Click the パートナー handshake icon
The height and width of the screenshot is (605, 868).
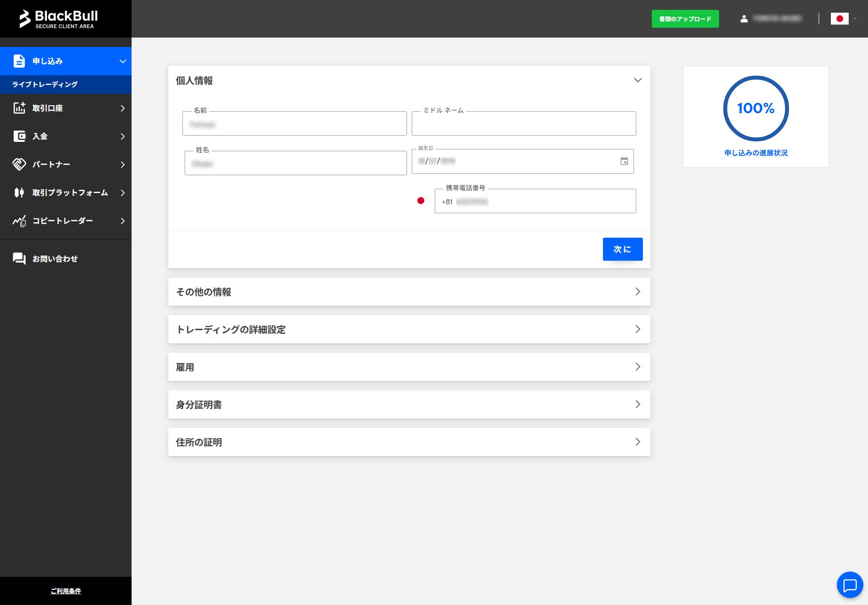click(19, 164)
